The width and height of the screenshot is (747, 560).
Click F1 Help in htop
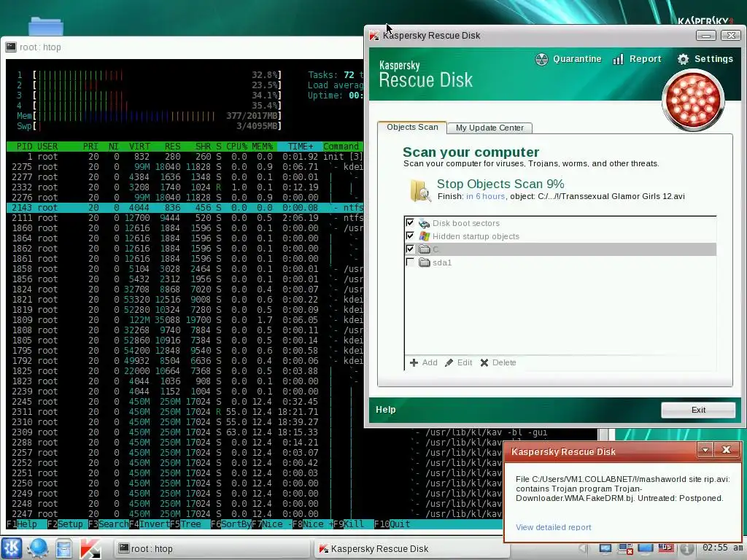point(22,524)
